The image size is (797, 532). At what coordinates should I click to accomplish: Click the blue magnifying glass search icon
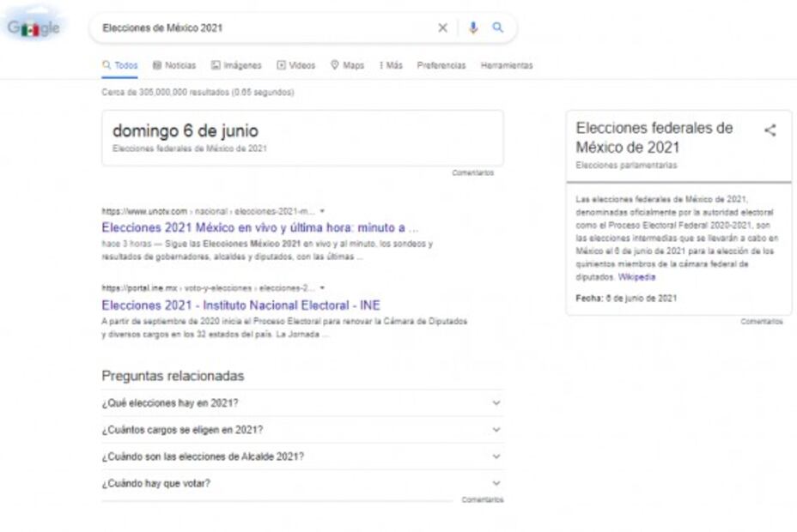[x=497, y=28]
